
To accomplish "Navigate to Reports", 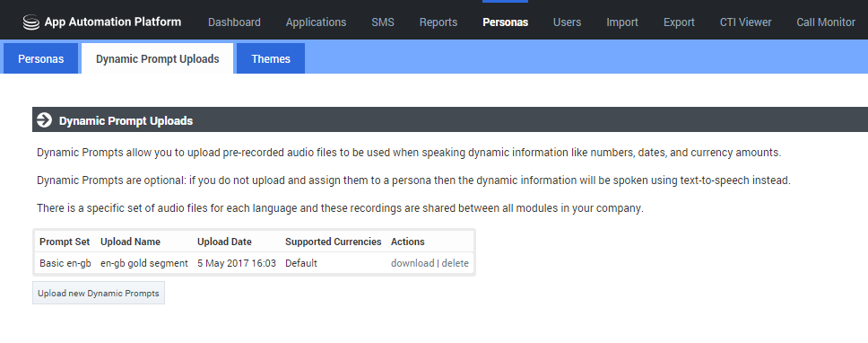I will coord(438,22).
